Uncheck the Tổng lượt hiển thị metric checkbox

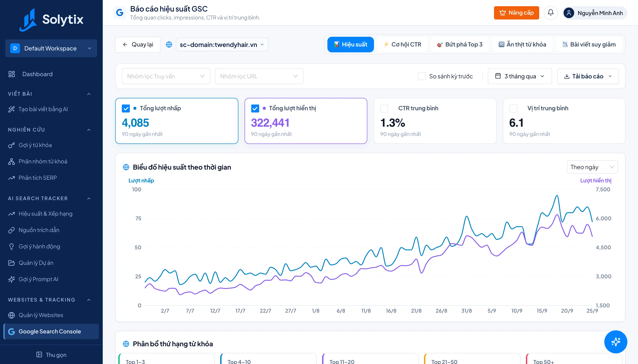pyautogui.click(x=255, y=108)
